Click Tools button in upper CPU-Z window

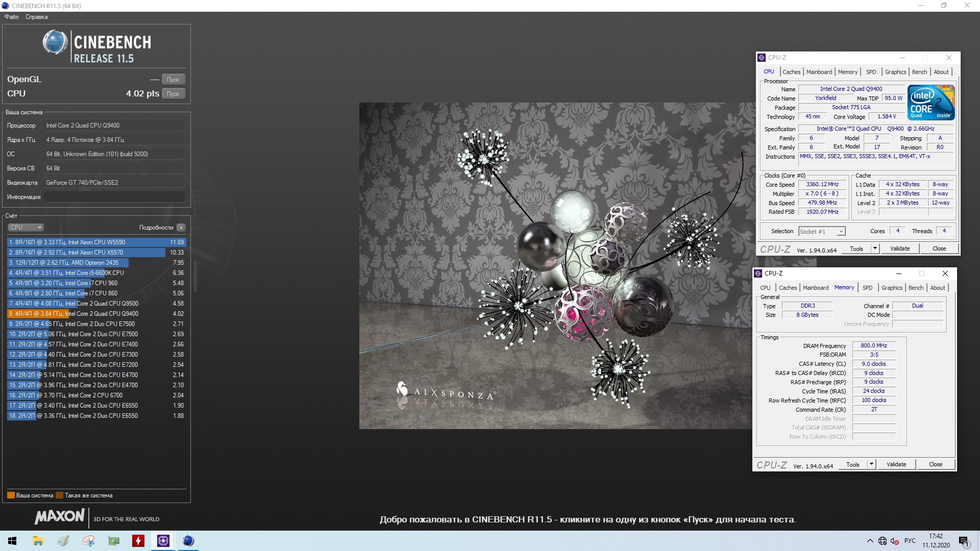coord(856,249)
